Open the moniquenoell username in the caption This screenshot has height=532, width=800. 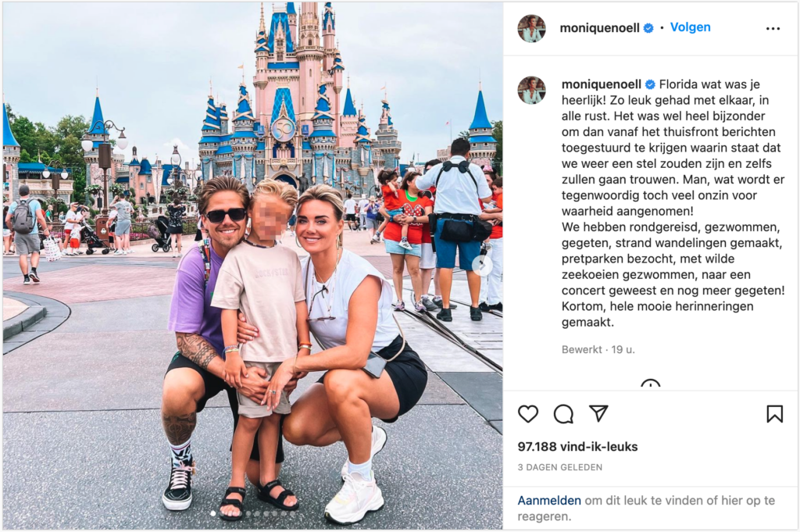coord(602,84)
